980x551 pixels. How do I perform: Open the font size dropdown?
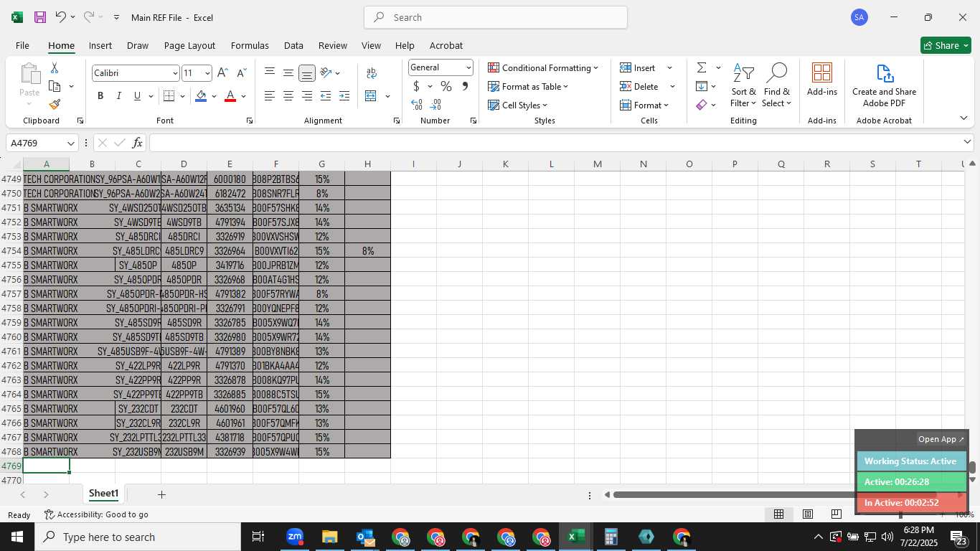point(207,73)
